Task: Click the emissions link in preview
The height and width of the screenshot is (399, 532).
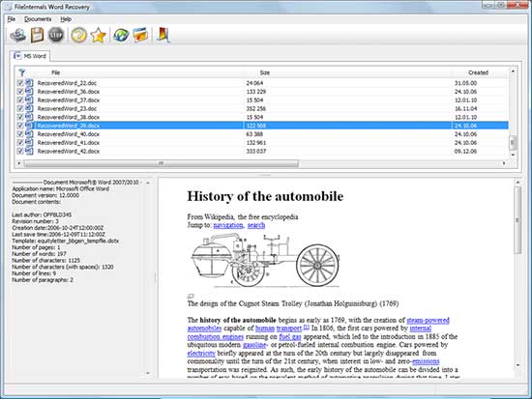Action: click(x=426, y=361)
